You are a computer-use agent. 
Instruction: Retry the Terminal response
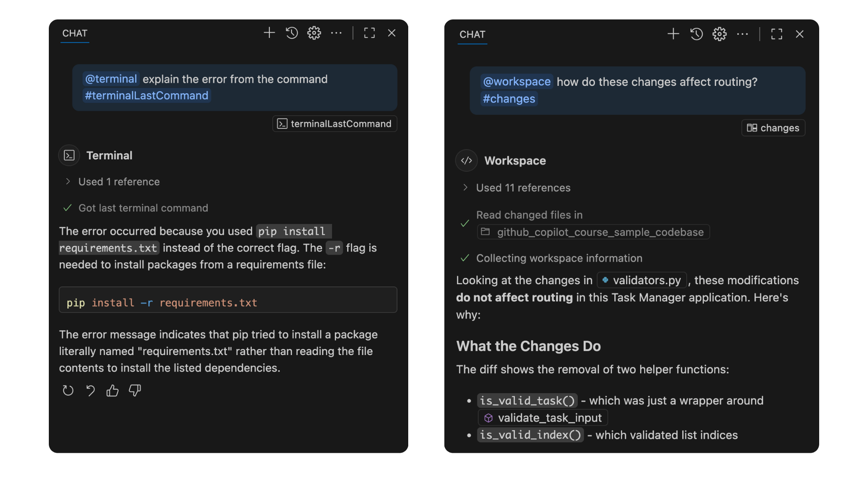pyautogui.click(x=68, y=390)
